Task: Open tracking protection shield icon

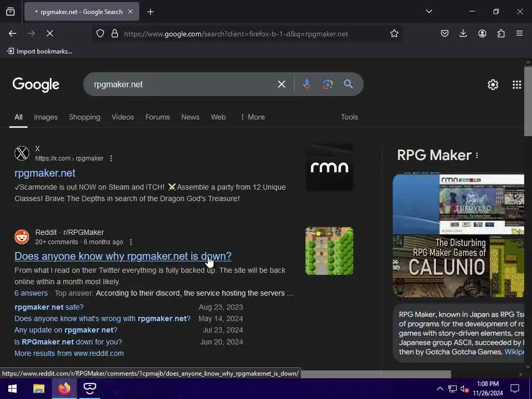Action: coord(100,34)
